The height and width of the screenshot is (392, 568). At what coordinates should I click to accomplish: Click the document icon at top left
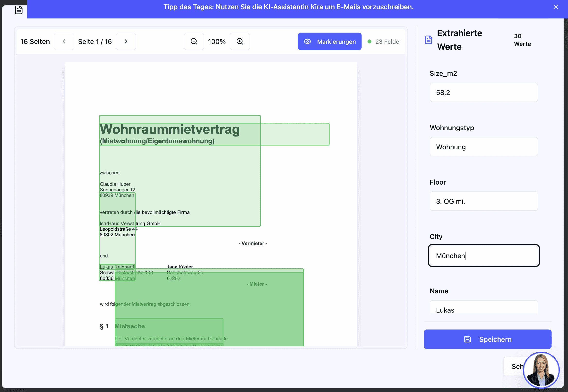point(19,10)
